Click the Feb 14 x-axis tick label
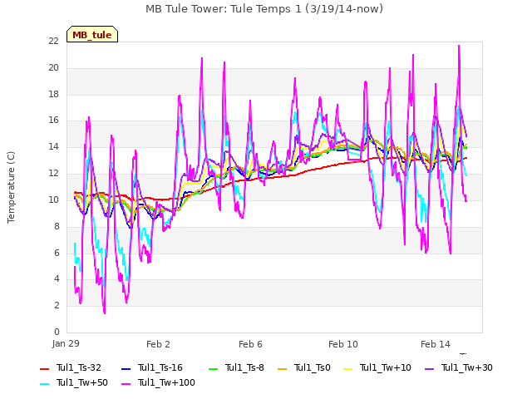 (x=436, y=344)
